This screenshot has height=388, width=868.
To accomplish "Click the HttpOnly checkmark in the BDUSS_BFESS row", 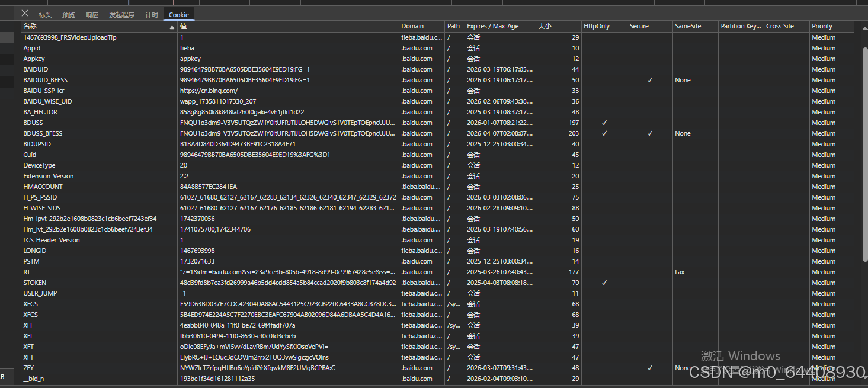I will (604, 133).
